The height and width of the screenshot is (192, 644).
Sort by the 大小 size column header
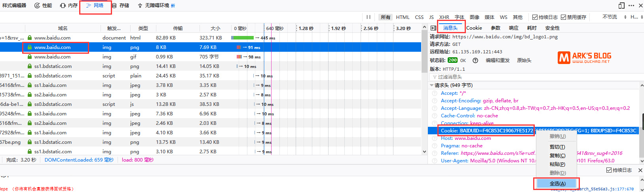(215, 28)
